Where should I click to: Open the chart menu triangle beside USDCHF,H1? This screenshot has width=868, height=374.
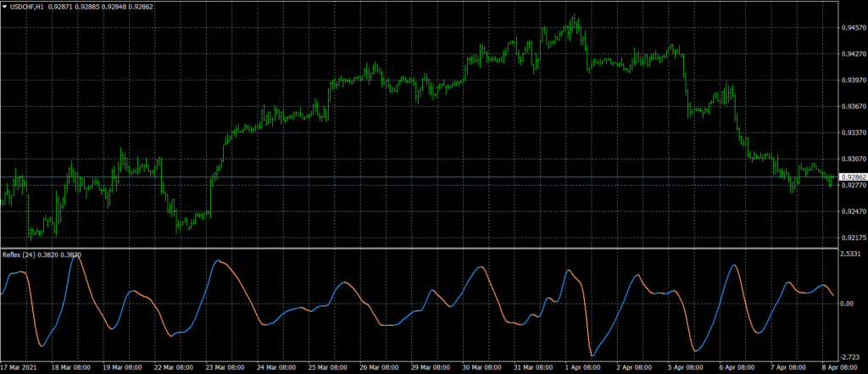pos(5,7)
